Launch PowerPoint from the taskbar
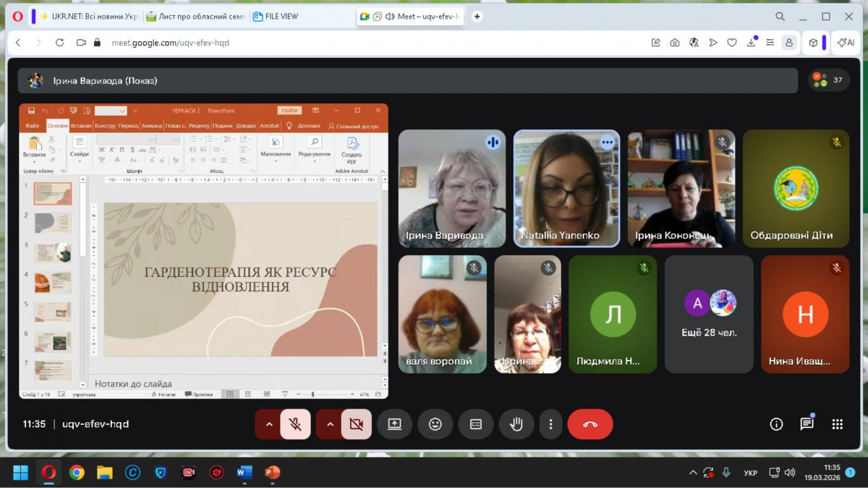The height and width of the screenshot is (488, 868). click(272, 473)
